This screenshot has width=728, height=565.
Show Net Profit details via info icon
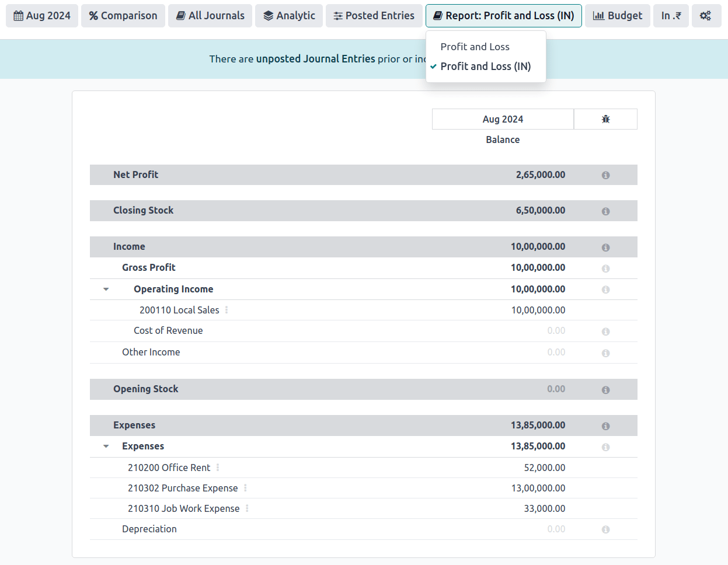pyautogui.click(x=605, y=175)
